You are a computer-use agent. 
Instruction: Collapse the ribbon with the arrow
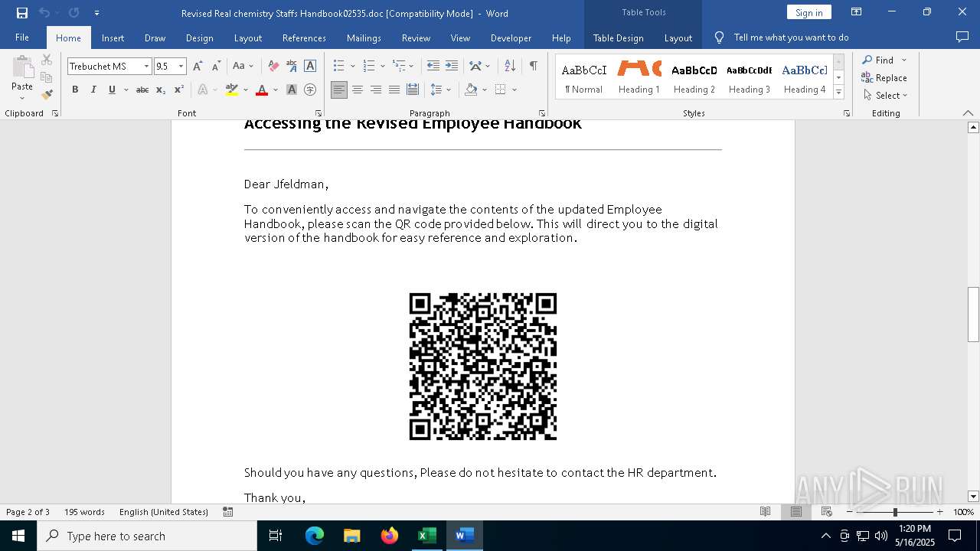point(968,113)
